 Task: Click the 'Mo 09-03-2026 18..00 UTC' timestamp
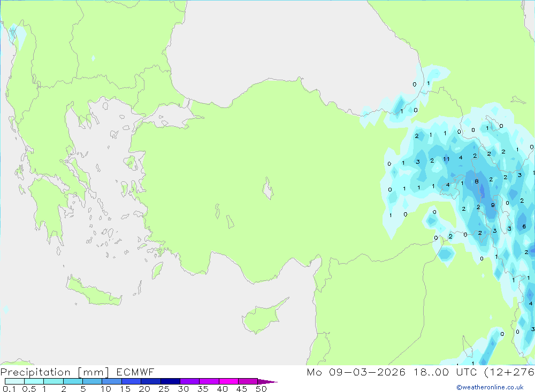pyautogui.click(x=392, y=372)
